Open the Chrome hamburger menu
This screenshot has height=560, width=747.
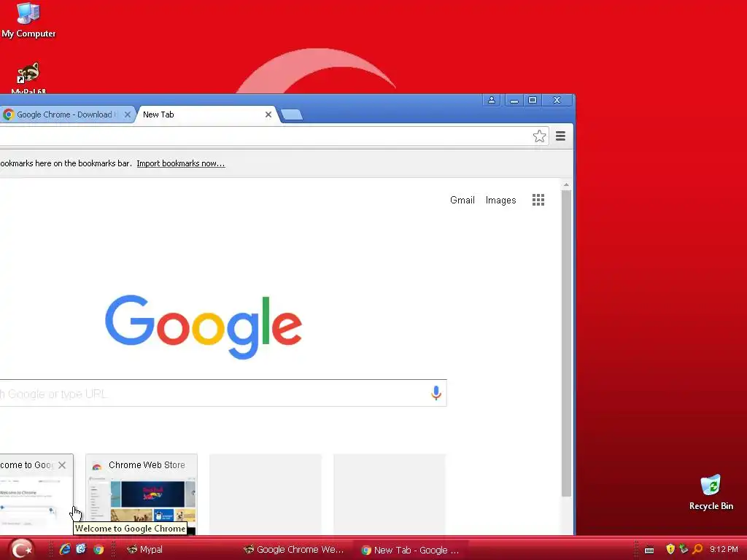pos(561,136)
